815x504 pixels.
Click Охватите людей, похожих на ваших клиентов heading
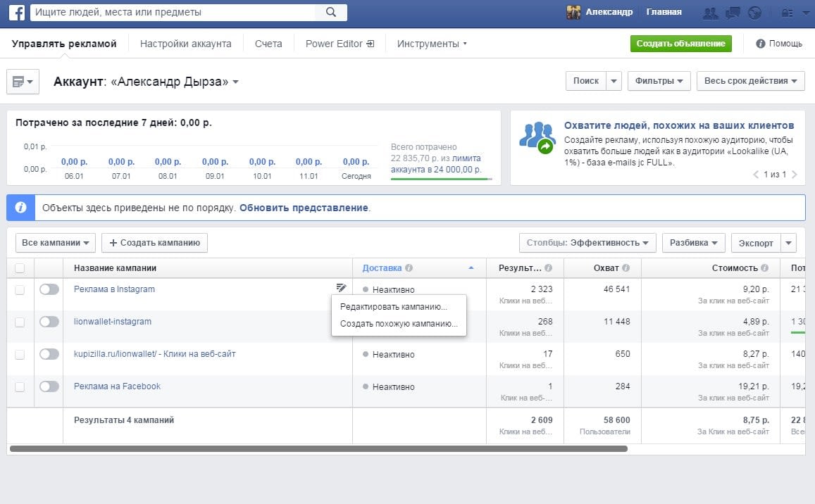[x=679, y=125]
